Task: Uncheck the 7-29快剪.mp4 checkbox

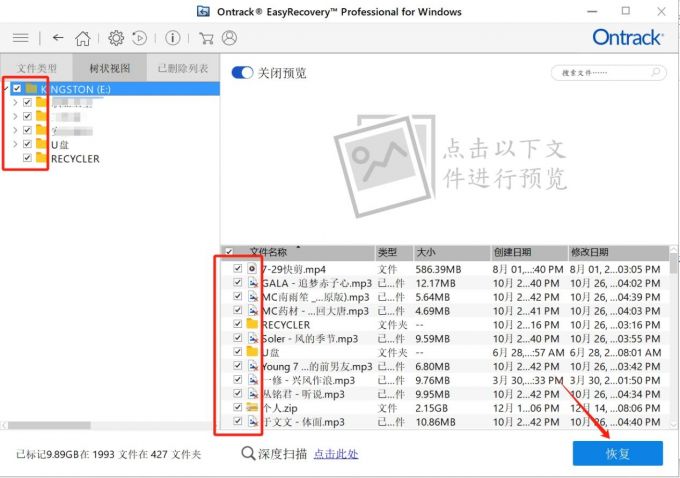Action: 237,268
